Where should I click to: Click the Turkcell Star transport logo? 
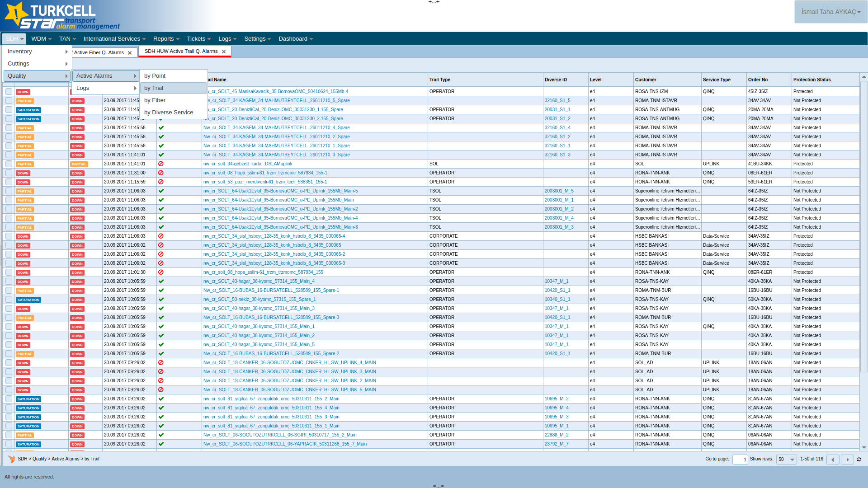point(61,16)
